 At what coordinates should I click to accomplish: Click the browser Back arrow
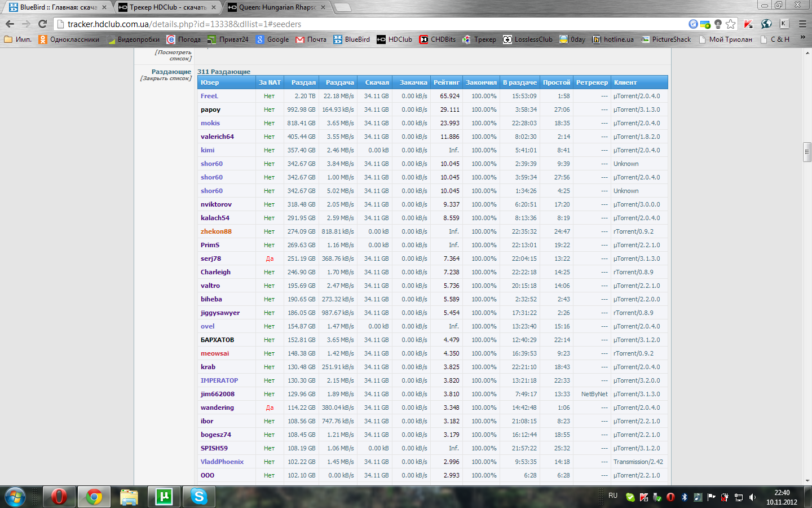(10, 24)
